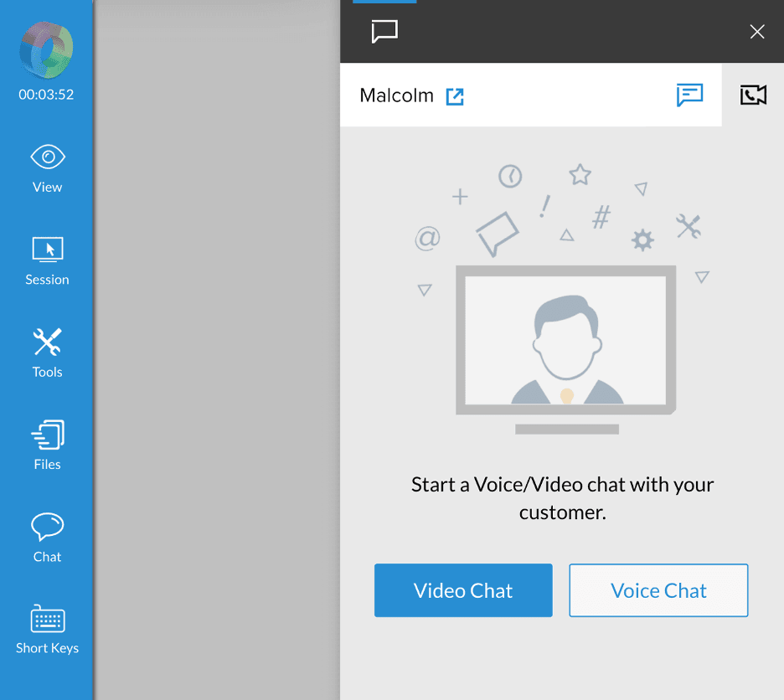The image size is (784, 700).
Task: Start a Voice Chat with the customer
Action: point(658,590)
